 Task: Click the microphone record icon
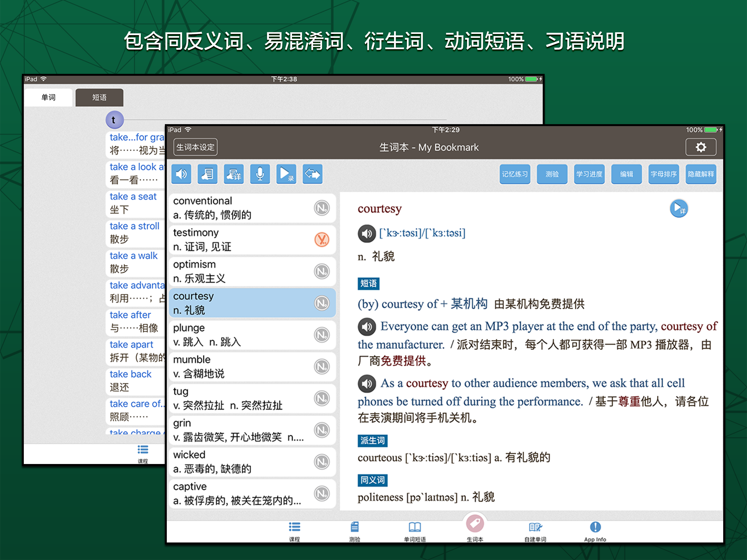(260, 174)
